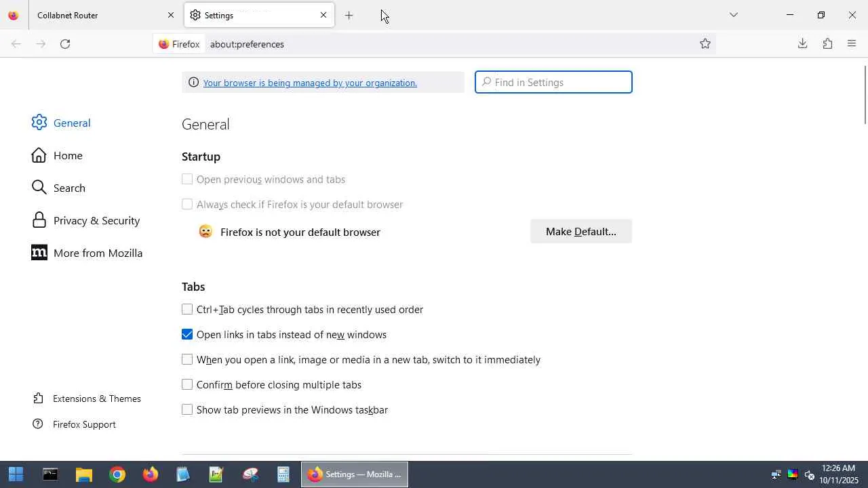
Task: Open 'browser is being managed' link
Action: pyautogui.click(x=310, y=83)
